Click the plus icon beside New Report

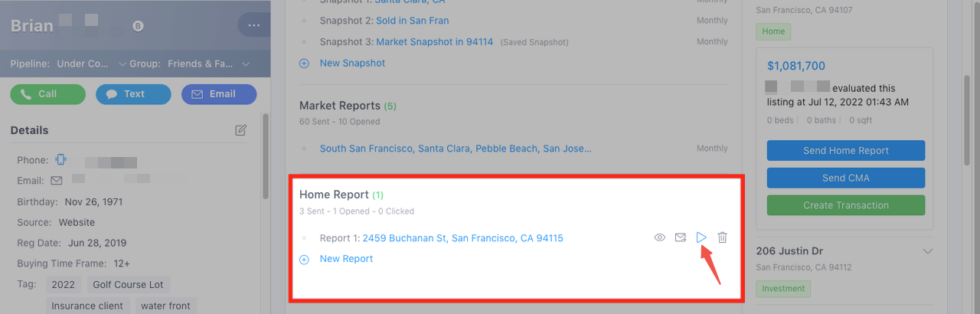304,260
